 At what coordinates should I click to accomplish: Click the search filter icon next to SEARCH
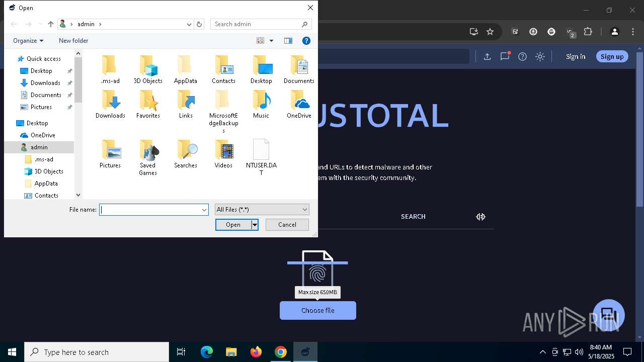point(480,217)
